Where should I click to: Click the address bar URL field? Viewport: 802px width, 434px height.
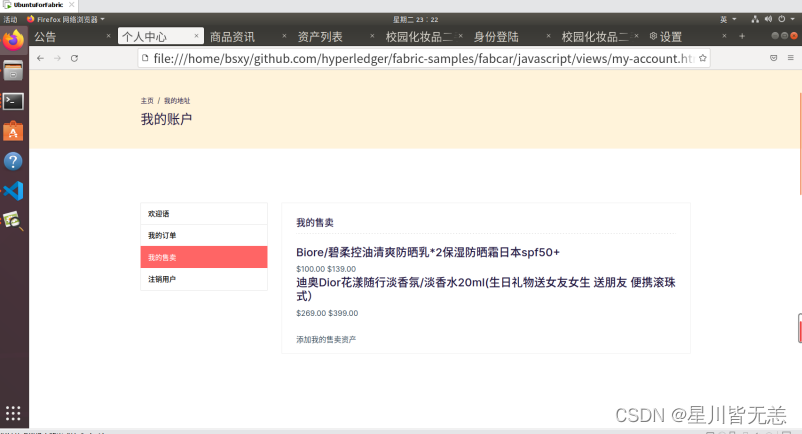coord(423,58)
